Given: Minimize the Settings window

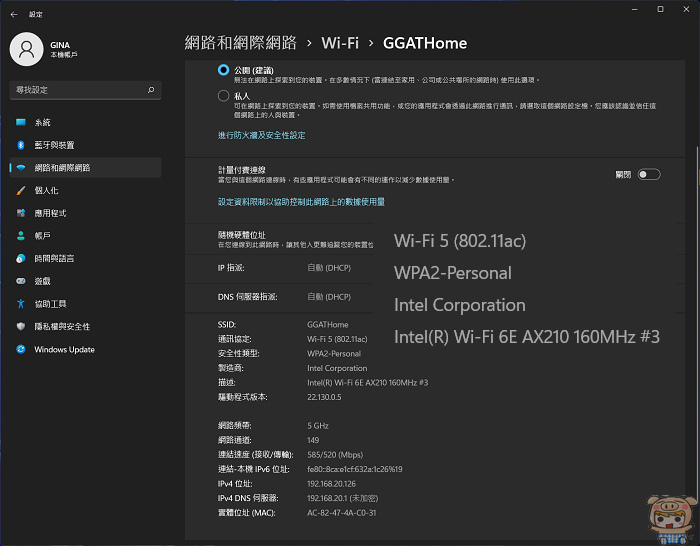Looking at the screenshot, I should [x=634, y=9].
